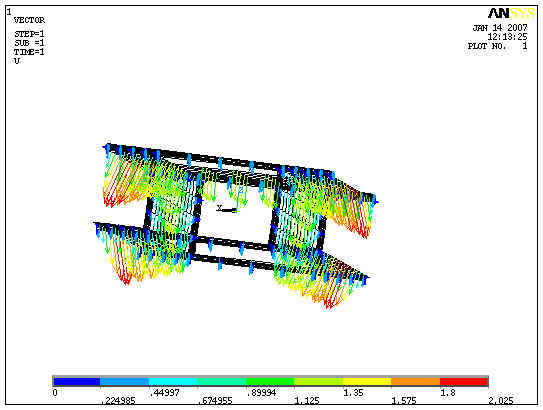Click the PLOT NO. 1 label

tap(498, 46)
